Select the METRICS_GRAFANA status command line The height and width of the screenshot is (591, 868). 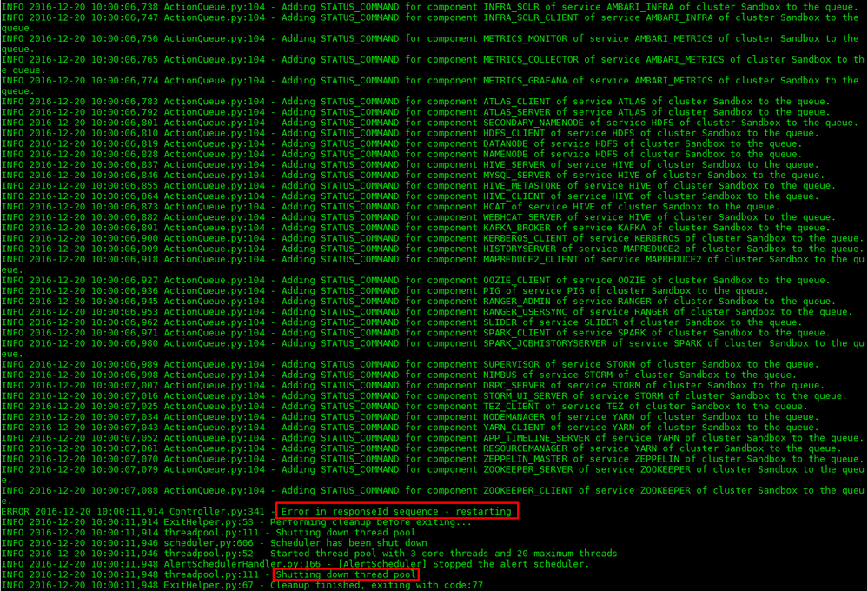[x=261, y=80]
